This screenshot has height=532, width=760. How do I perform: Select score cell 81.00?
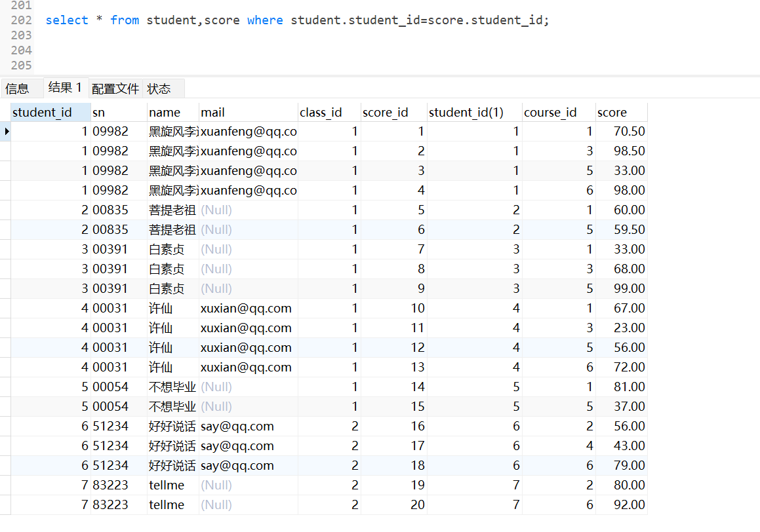click(x=622, y=387)
